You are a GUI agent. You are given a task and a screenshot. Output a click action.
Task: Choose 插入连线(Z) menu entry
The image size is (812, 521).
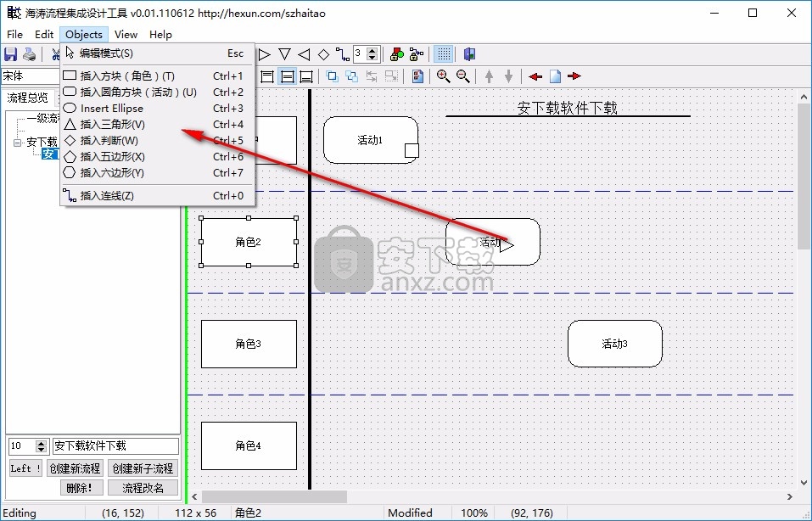pyautogui.click(x=158, y=196)
